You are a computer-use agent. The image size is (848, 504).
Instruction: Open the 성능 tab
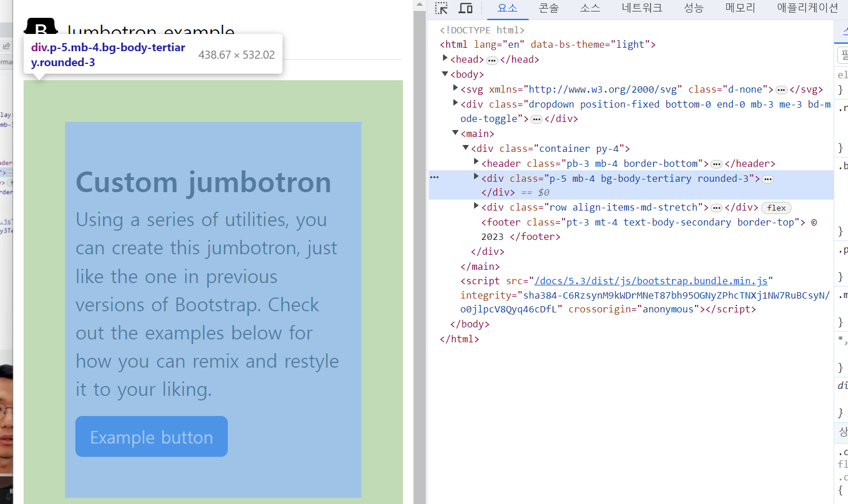pyautogui.click(x=694, y=8)
